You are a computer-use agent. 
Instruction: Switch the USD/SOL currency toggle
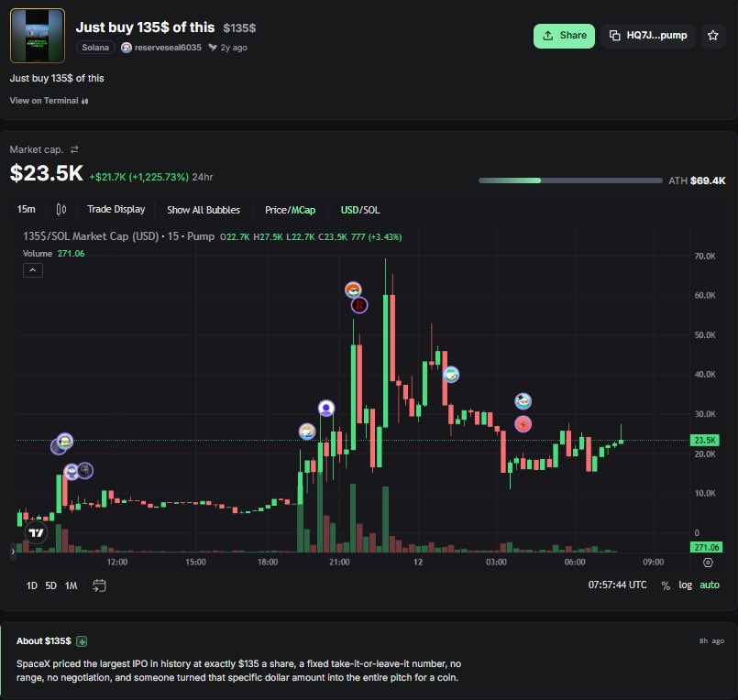pos(360,210)
